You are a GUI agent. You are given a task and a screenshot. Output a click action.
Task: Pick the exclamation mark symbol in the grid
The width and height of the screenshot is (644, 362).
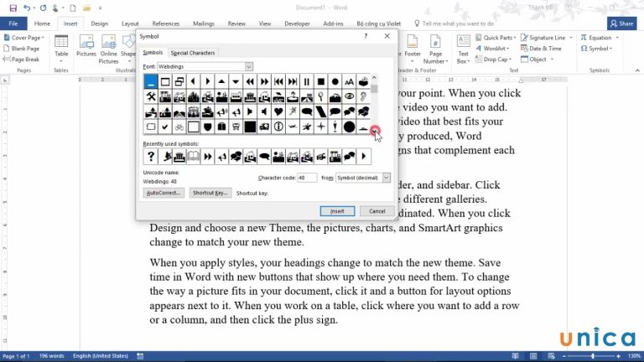[335, 127]
